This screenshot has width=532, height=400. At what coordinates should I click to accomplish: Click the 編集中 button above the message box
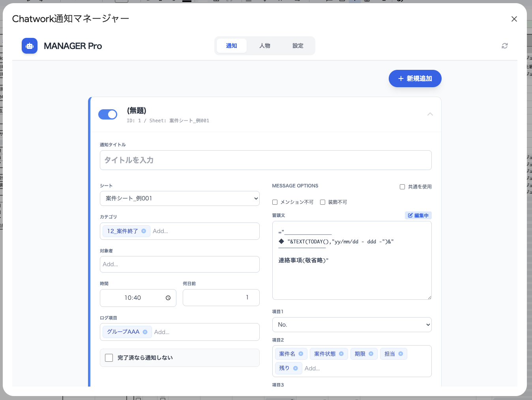[418, 215]
